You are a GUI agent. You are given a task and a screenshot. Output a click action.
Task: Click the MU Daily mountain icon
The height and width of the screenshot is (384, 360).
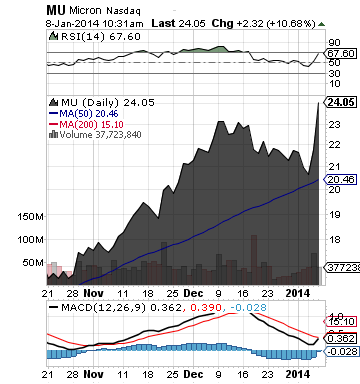[x=53, y=102]
